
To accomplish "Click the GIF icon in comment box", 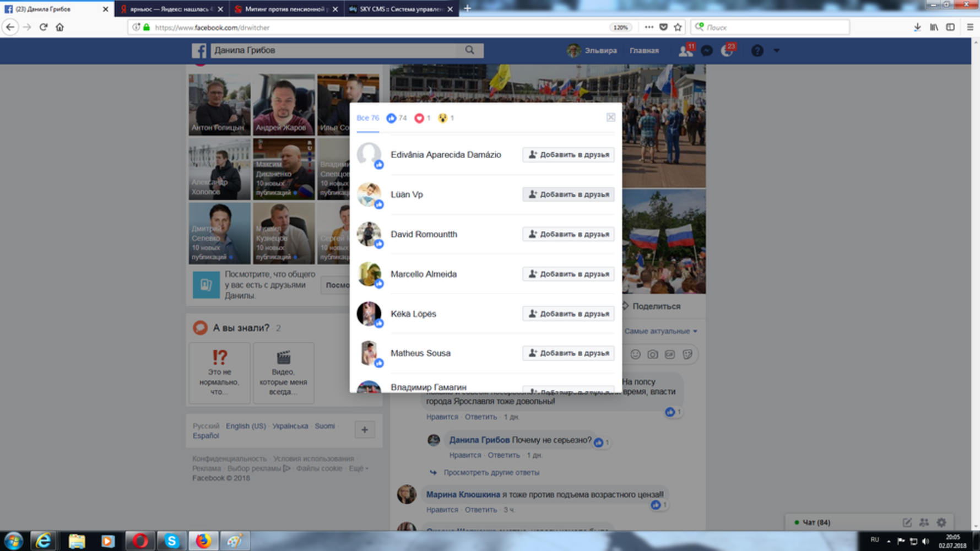I will [669, 354].
